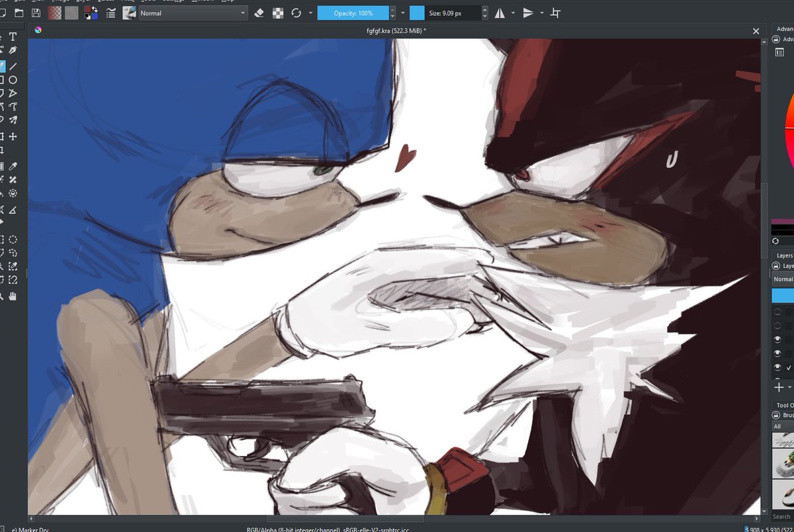The width and height of the screenshot is (794, 532).
Task: Select the Freehand Path tool
Action: click(x=13, y=107)
